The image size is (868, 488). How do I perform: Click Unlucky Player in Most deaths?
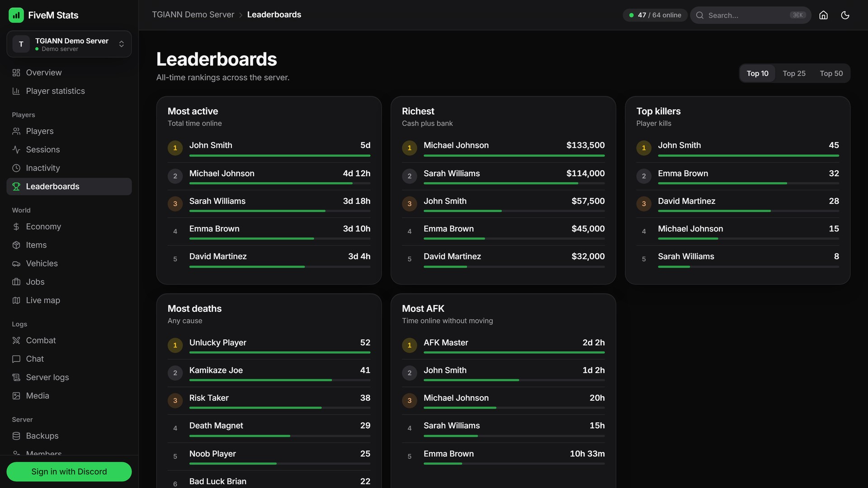217,343
